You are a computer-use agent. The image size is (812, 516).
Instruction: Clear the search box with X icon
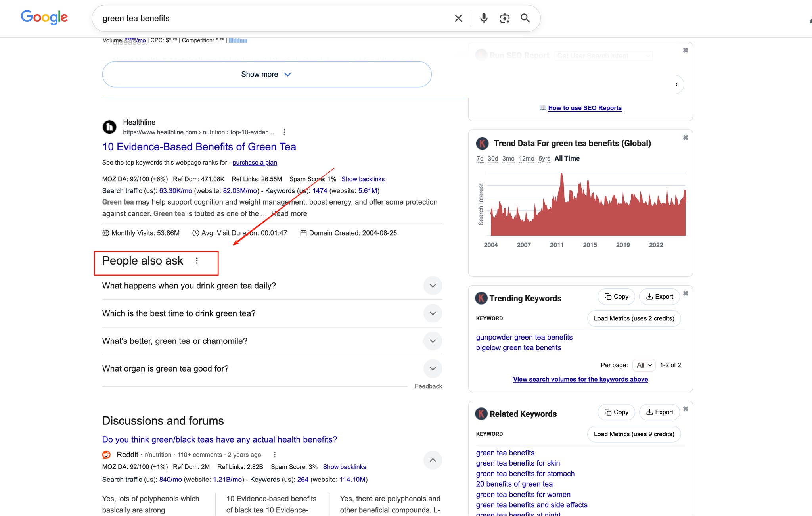tap(458, 18)
